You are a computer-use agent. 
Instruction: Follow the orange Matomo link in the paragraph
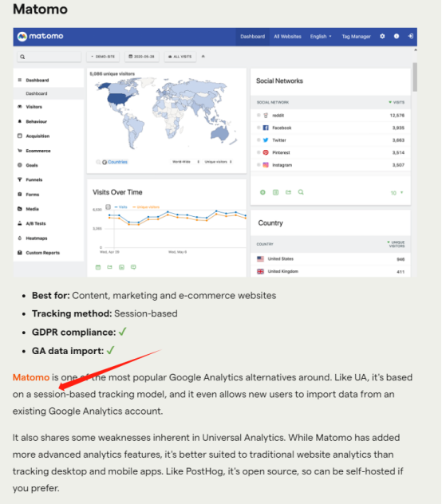(x=31, y=377)
